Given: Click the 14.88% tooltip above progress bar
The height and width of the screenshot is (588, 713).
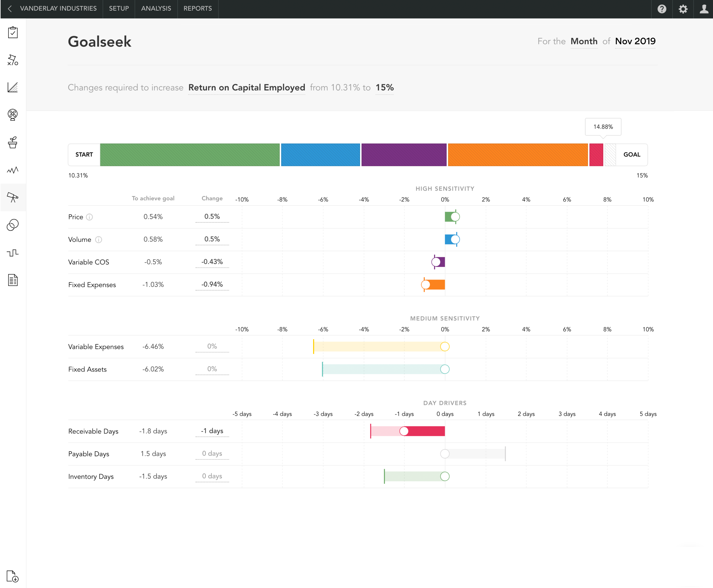Looking at the screenshot, I should tap(603, 127).
